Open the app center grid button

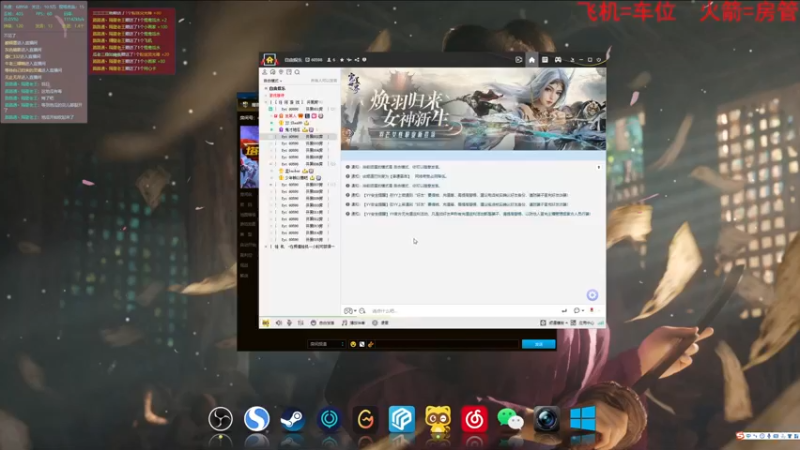click(x=582, y=323)
